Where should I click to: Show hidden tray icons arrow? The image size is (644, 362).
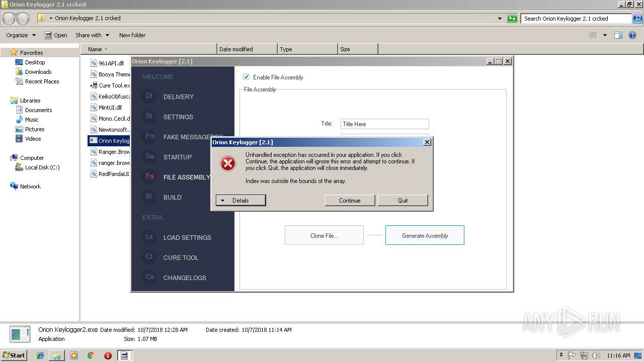pos(561,355)
